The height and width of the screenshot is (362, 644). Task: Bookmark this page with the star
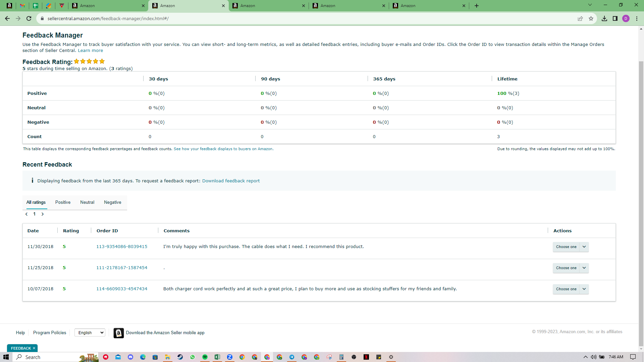point(591,18)
